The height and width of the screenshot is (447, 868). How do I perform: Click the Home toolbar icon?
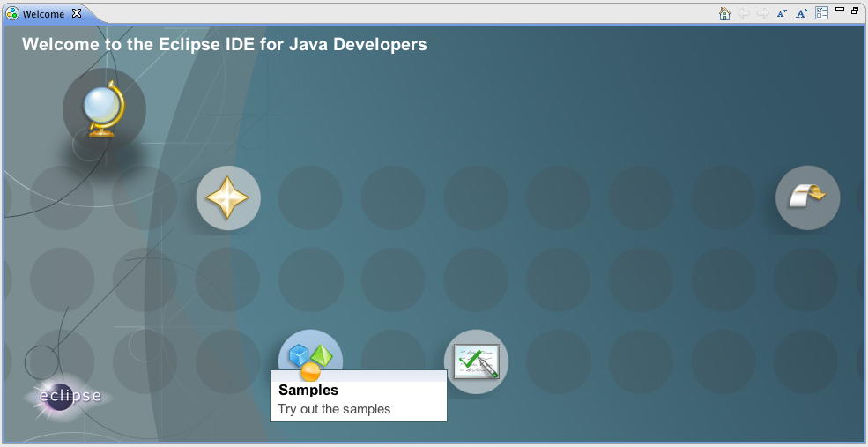tap(724, 13)
